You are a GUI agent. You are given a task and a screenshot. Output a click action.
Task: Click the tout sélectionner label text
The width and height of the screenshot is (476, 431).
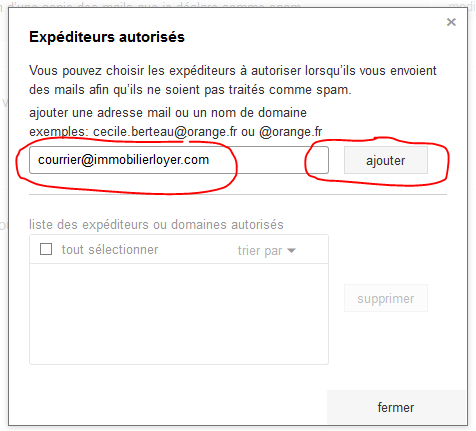pos(110,250)
